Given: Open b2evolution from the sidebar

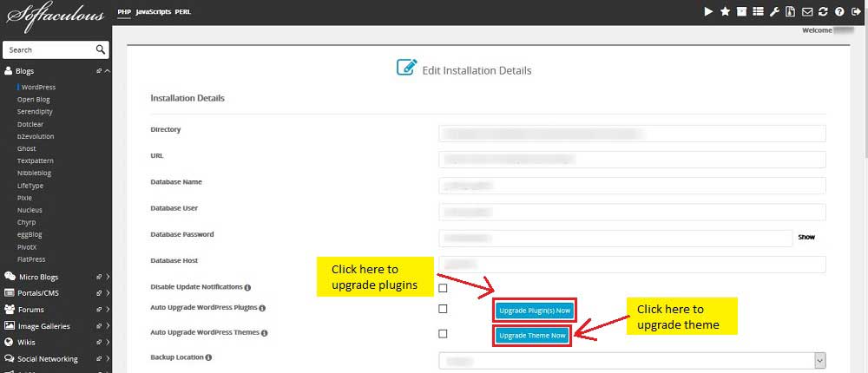Looking at the screenshot, I should (36, 137).
